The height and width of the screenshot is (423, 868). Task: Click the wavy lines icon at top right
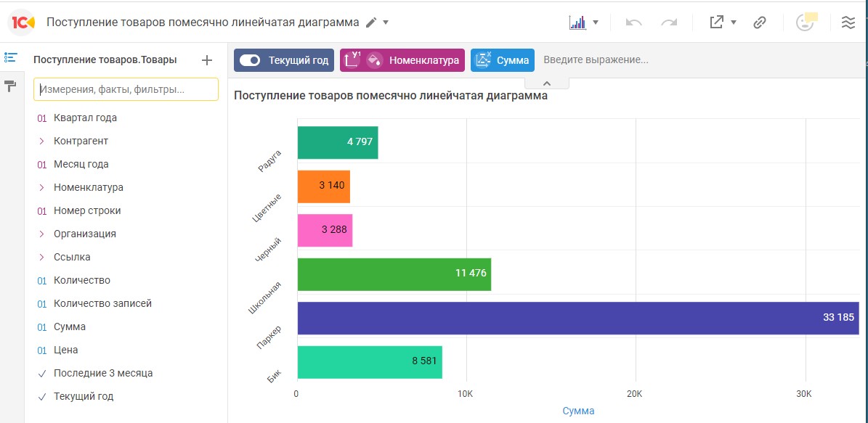coord(848,22)
